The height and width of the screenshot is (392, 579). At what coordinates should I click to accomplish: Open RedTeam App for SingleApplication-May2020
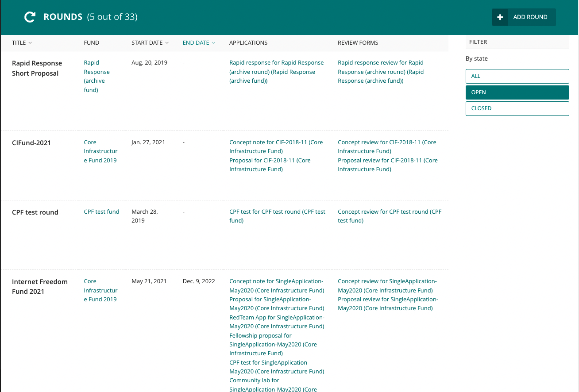[277, 322]
